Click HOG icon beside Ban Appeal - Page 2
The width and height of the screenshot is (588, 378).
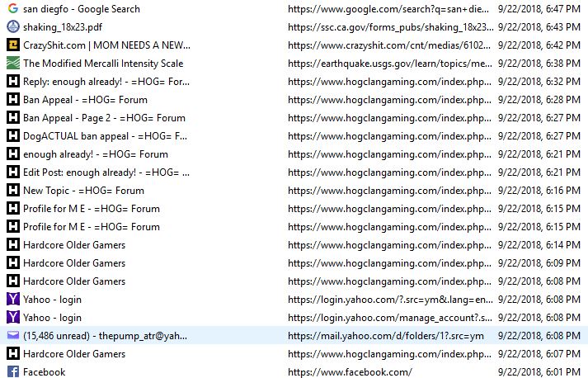point(13,117)
